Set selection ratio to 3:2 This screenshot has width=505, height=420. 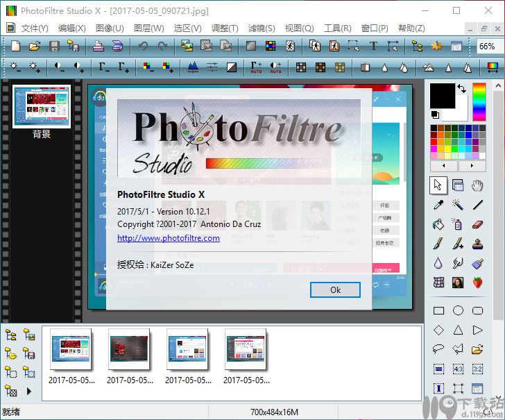478,369
